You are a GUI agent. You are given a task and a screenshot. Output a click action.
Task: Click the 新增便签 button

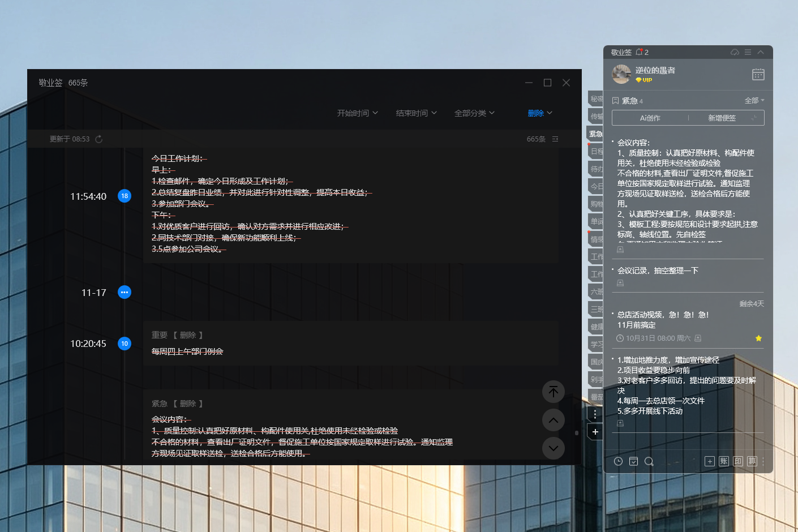coord(722,118)
